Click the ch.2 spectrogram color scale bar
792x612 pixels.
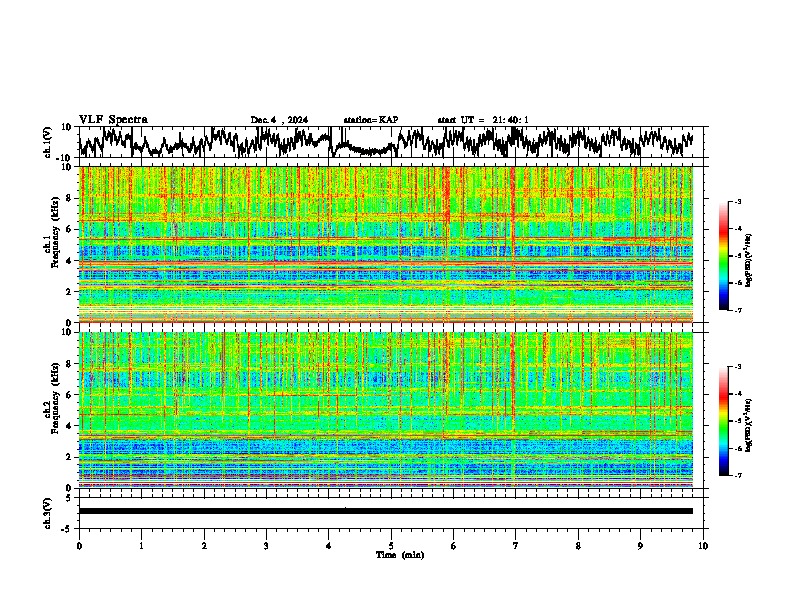tap(724, 421)
